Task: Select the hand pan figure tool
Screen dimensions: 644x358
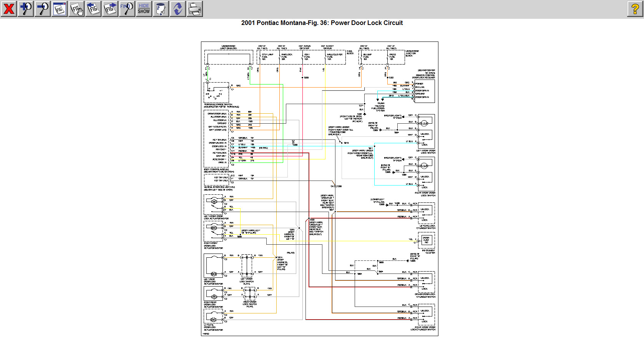Action: click(76, 9)
